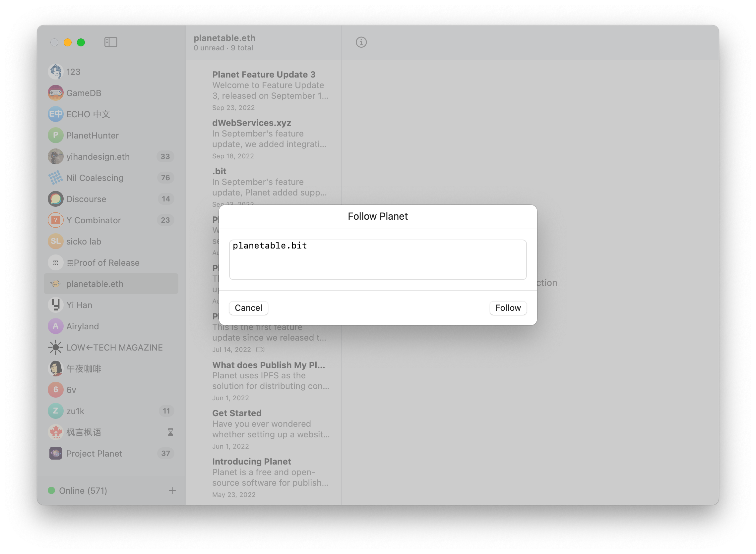The width and height of the screenshot is (756, 554).
Task: Click the 37 unread badge on Project Planet
Action: (165, 453)
